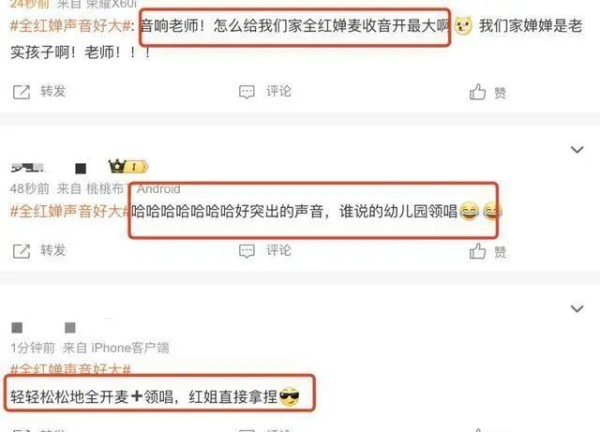Tap the repost icon on second post
The width and height of the screenshot is (600, 432).
tap(21, 251)
